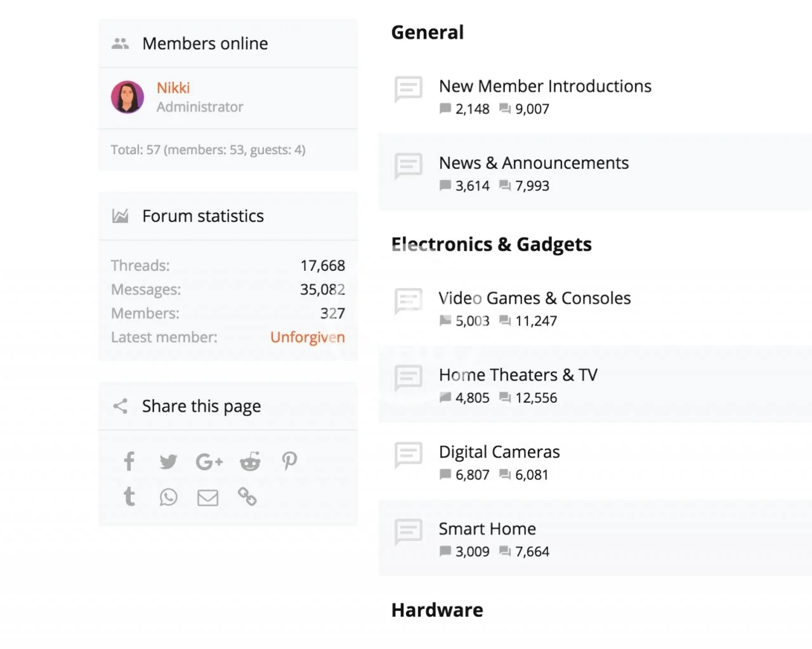Click the Twitter share icon

[x=168, y=461]
